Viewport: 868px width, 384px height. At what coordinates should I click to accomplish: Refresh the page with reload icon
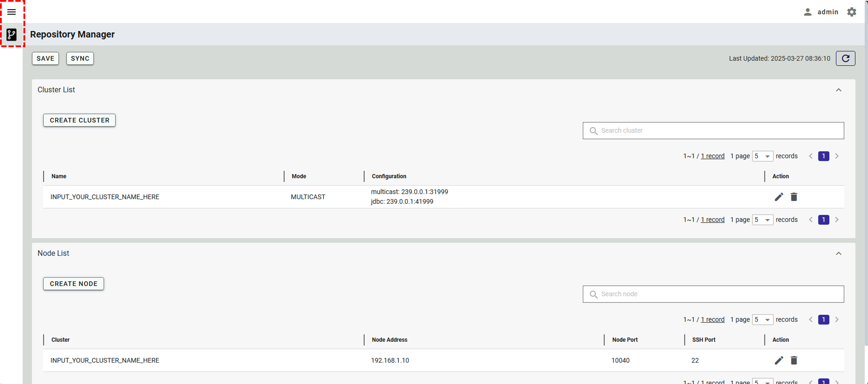click(845, 59)
